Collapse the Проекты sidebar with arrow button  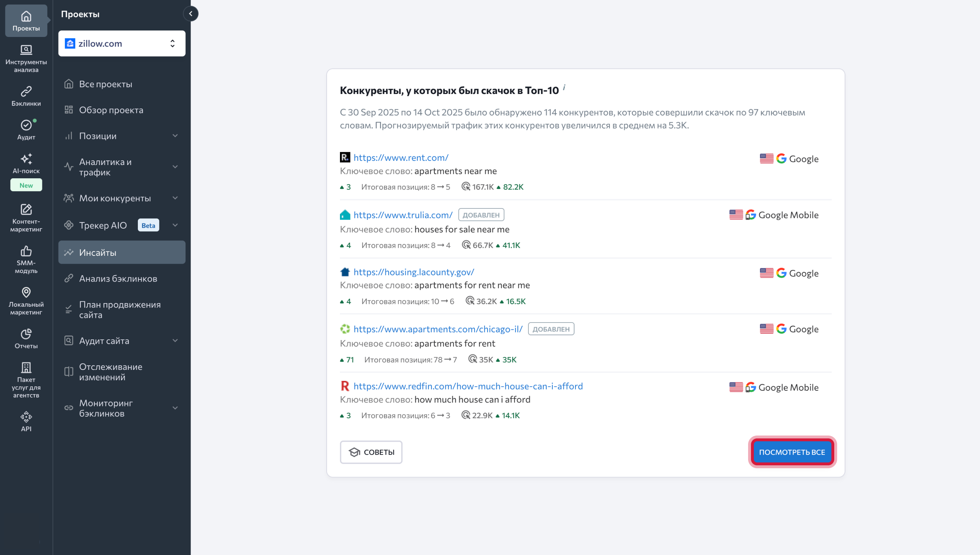tap(191, 14)
